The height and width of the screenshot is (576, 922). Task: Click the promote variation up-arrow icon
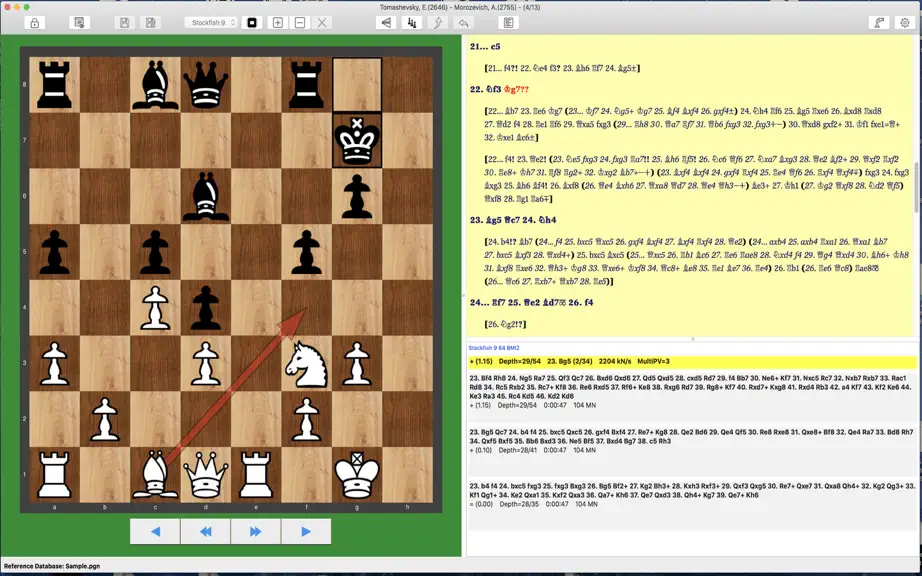438,23
